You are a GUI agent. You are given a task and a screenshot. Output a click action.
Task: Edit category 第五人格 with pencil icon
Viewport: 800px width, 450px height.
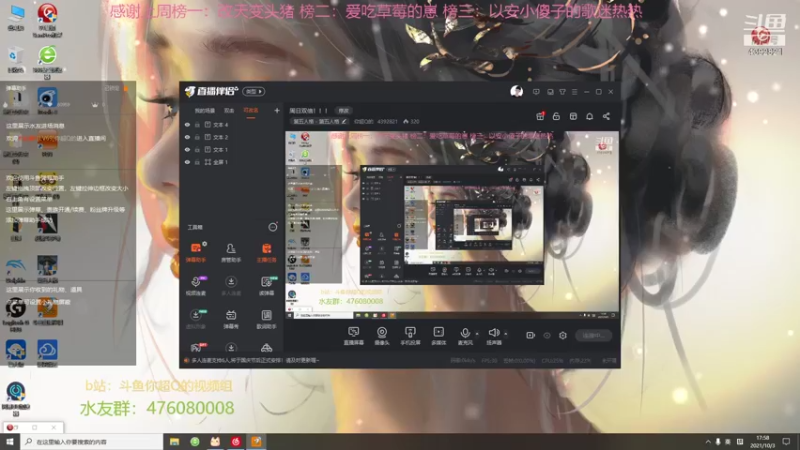[344, 121]
